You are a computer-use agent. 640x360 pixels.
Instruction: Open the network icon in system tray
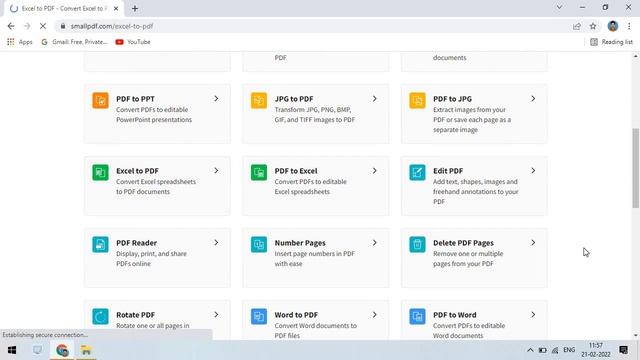click(x=555, y=350)
